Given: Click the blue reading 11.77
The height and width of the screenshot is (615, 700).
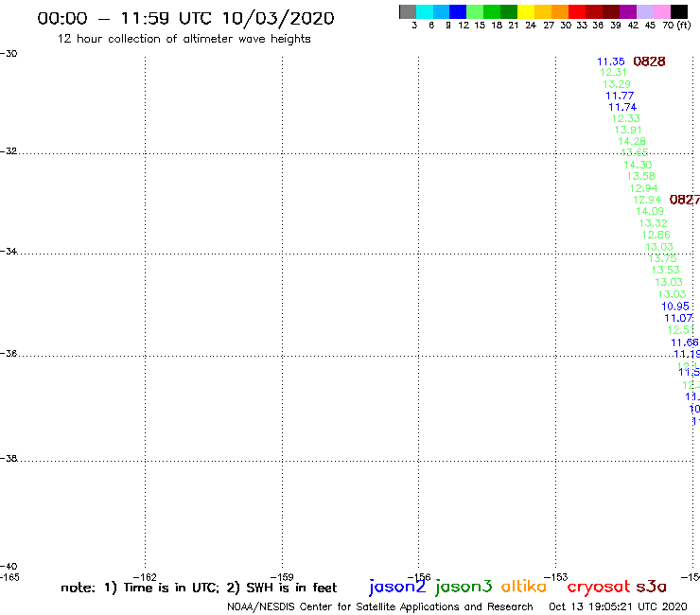Looking at the screenshot, I should 620,96.
